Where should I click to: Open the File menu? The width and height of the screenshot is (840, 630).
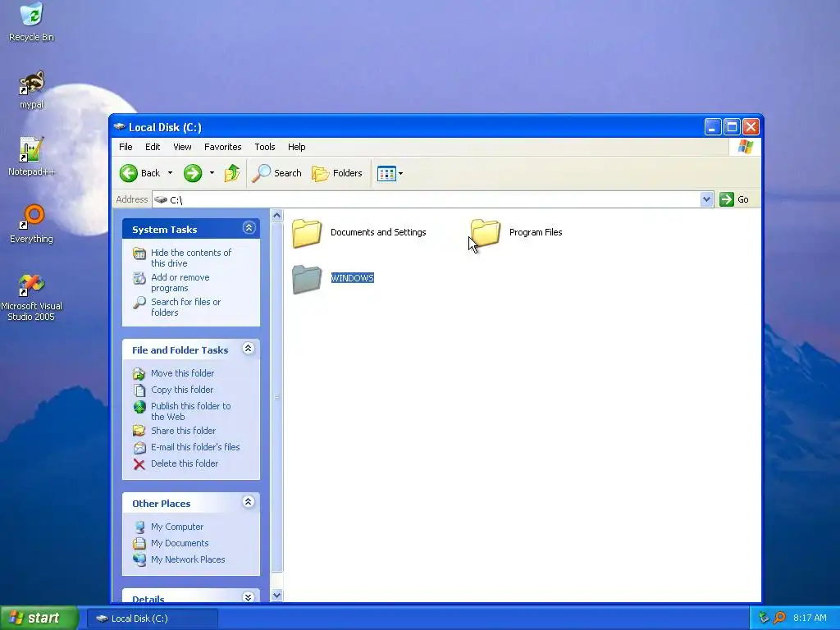pyautogui.click(x=126, y=147)
